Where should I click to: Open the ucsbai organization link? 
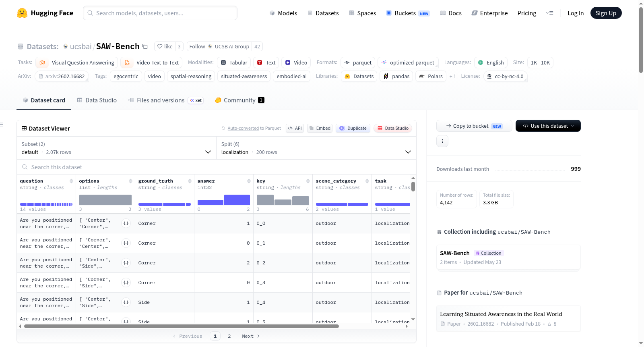click(x=81, y=46)
